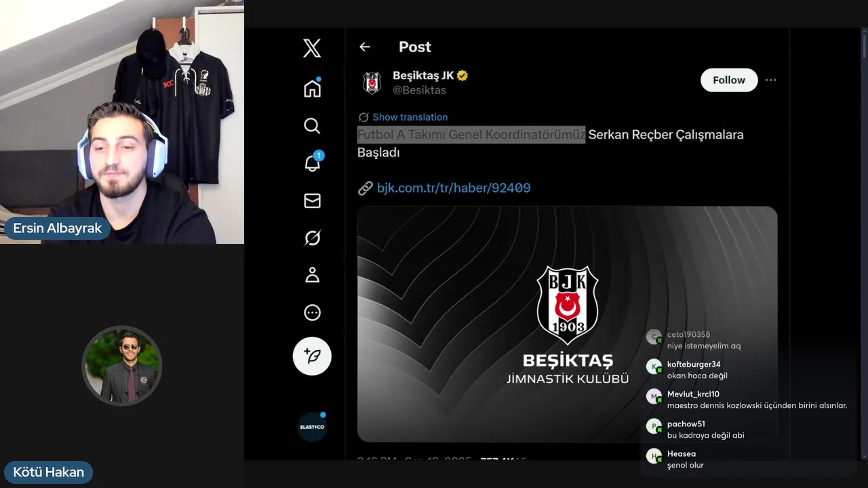
Task: Click the browser page vertical scrollbar
Action: [863, 244]
